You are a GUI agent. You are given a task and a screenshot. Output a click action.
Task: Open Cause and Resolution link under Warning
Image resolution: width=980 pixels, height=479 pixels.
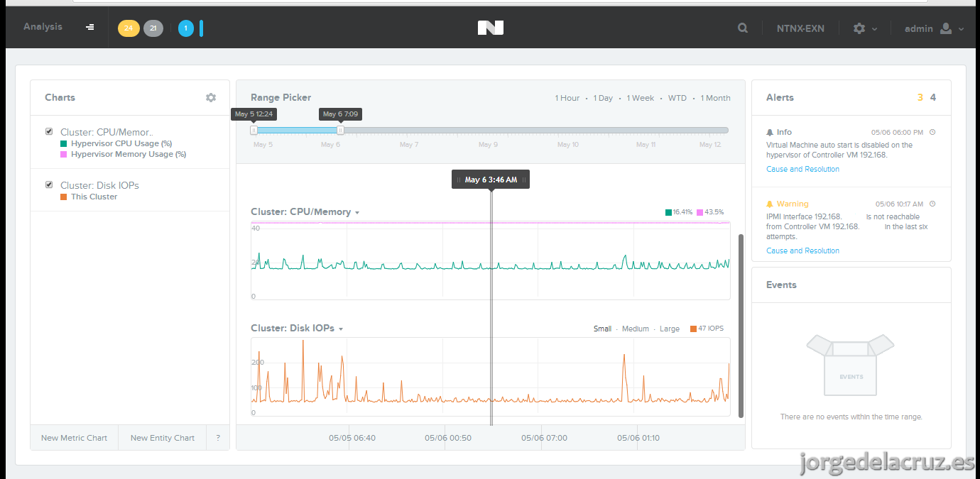click(x=802, y=251)
